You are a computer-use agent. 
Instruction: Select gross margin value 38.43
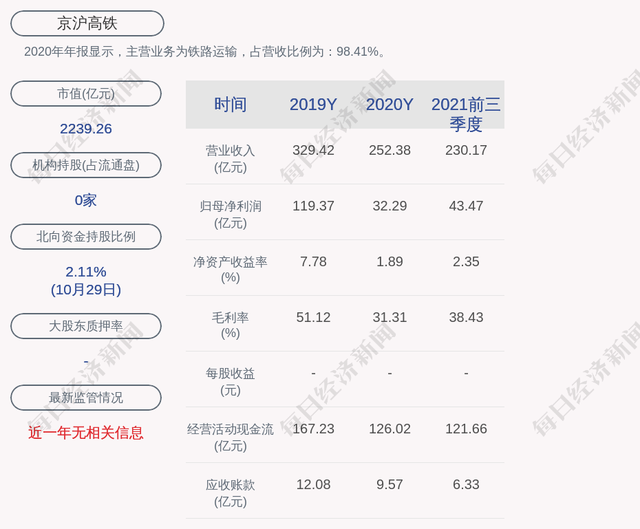(466, 318)
